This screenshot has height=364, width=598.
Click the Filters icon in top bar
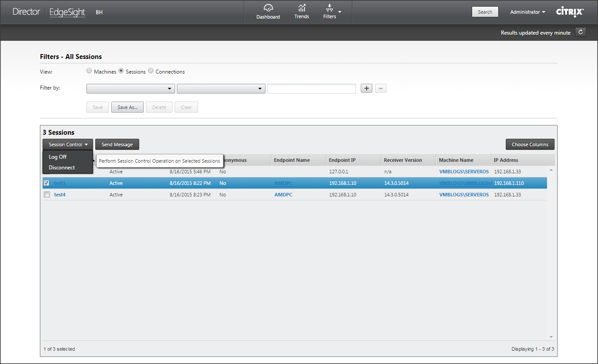pos(329,8)
